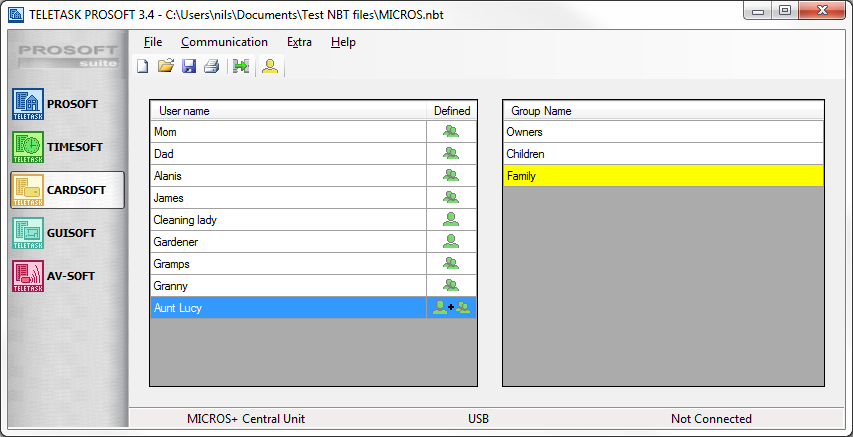The image size is (853, 437).
Task: Launch the TIMESOFT module
Action: click(67, 146)
